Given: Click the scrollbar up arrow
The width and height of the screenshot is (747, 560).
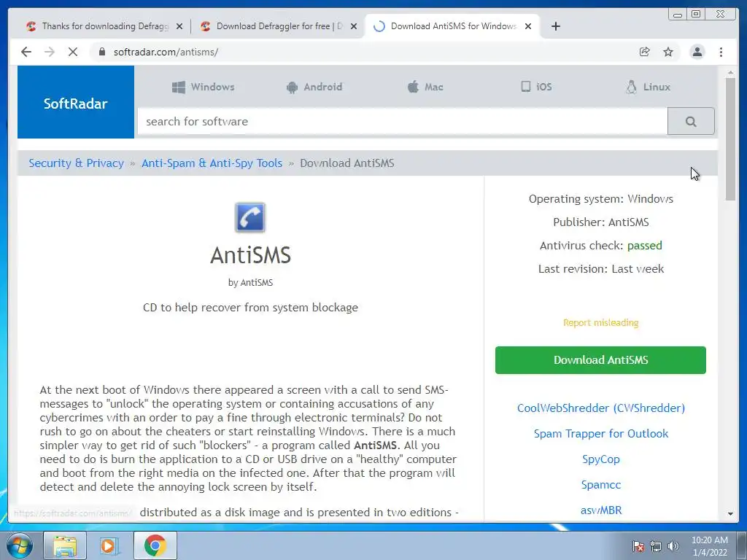Looking at the screenshot, I should click(730, 73).
